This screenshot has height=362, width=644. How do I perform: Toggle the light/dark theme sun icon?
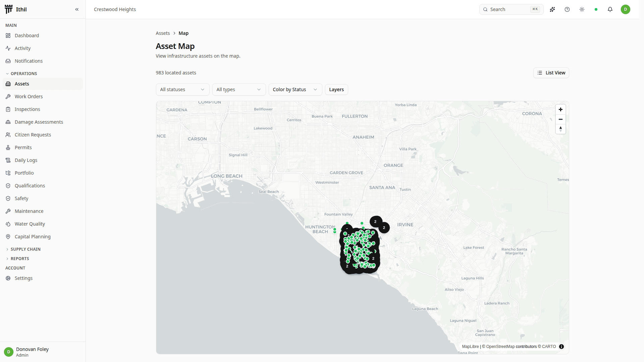click(x=582, y=9)
